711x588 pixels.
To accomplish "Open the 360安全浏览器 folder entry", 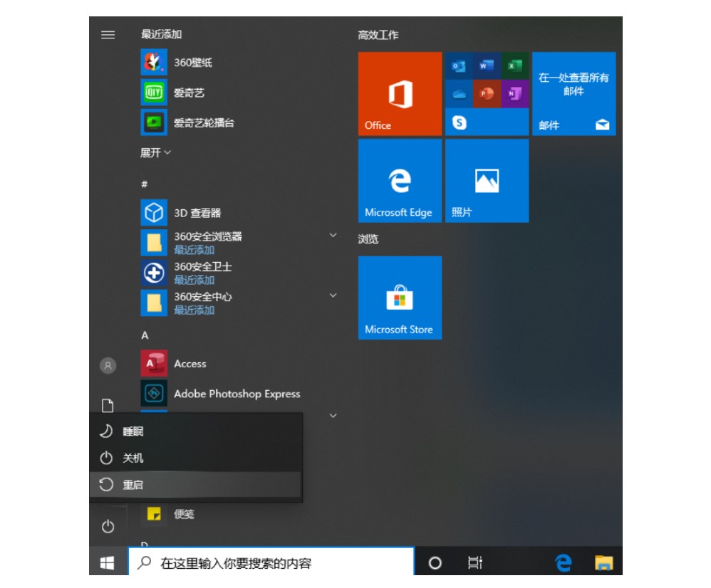I will [192, 243].
